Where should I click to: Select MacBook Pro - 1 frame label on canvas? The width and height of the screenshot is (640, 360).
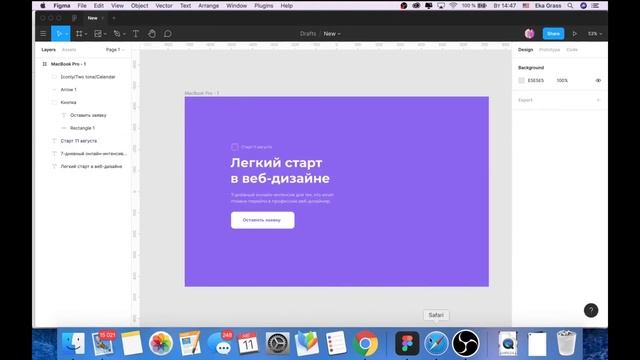pyautogui.click(x=202, y=93)
